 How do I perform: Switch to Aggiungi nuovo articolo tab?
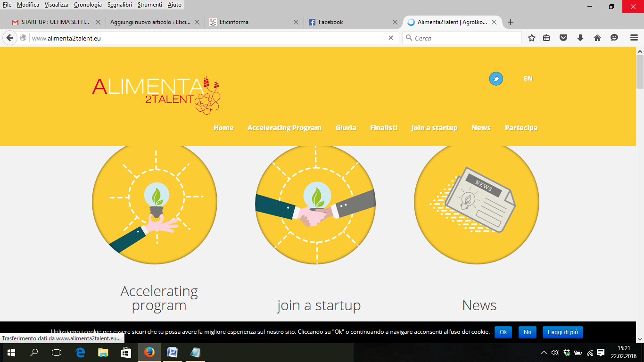pos(155,22)
